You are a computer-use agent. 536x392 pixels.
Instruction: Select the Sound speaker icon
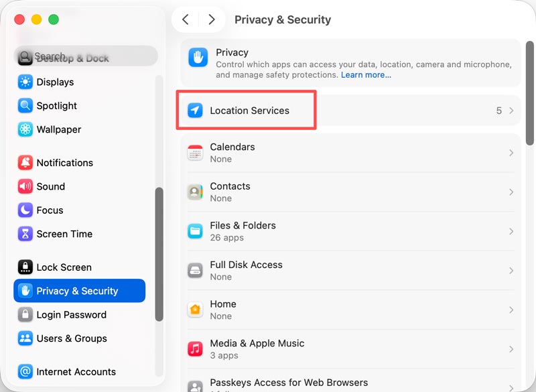click(25, 186)
